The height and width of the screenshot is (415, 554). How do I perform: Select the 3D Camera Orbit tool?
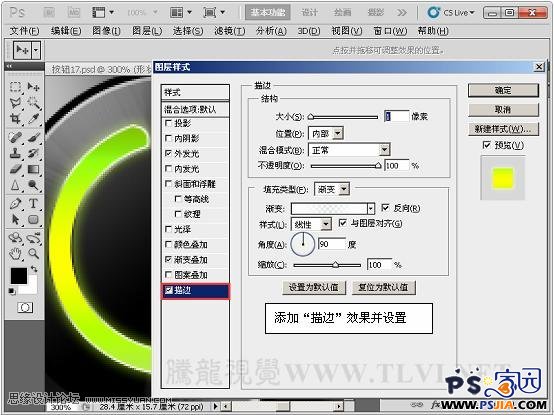[34, 238]
